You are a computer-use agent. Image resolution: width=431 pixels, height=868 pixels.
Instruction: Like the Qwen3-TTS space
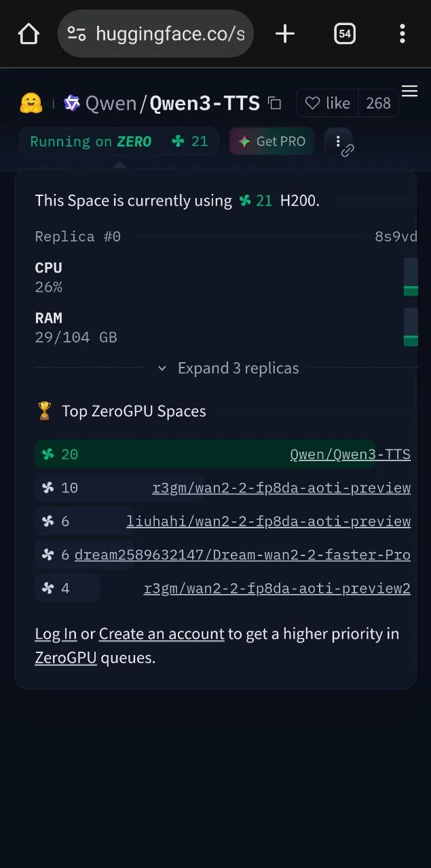click(x=327, y=103)
